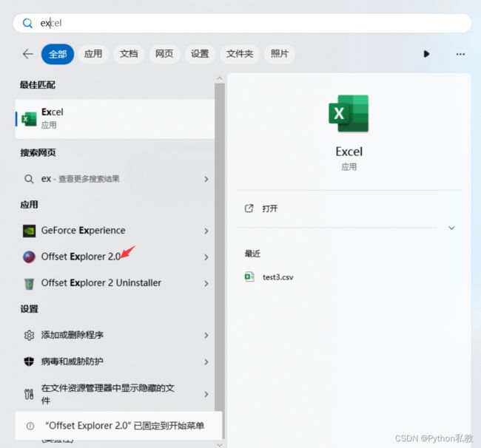Click the Offset Explorer 2.0 sphere icon
Screen dimensions: 481x448
pyautogui.click(x=29, y=257)
